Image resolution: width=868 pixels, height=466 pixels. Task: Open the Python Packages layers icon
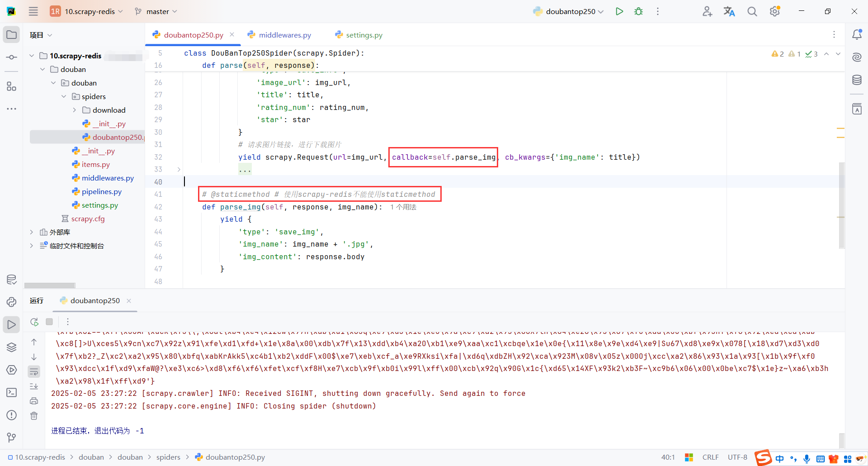11,347
